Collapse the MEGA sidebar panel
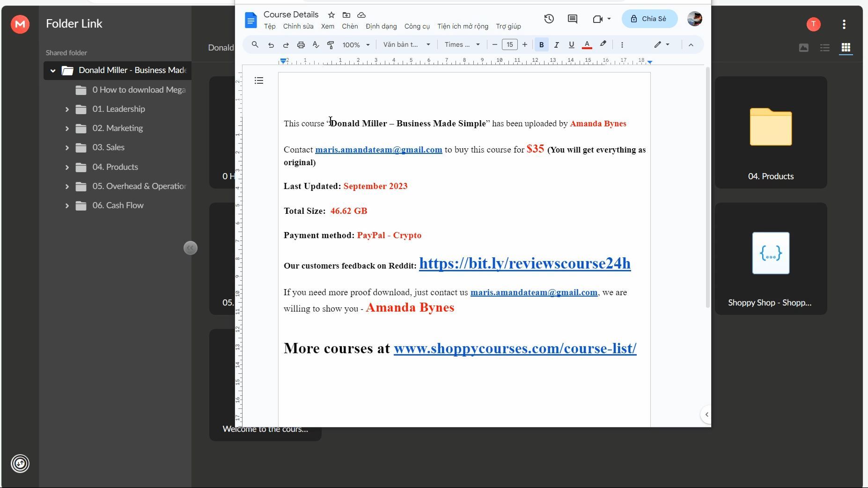Image resolution: width=868 pixels, height=488 pixels. [x=191, y=248]
